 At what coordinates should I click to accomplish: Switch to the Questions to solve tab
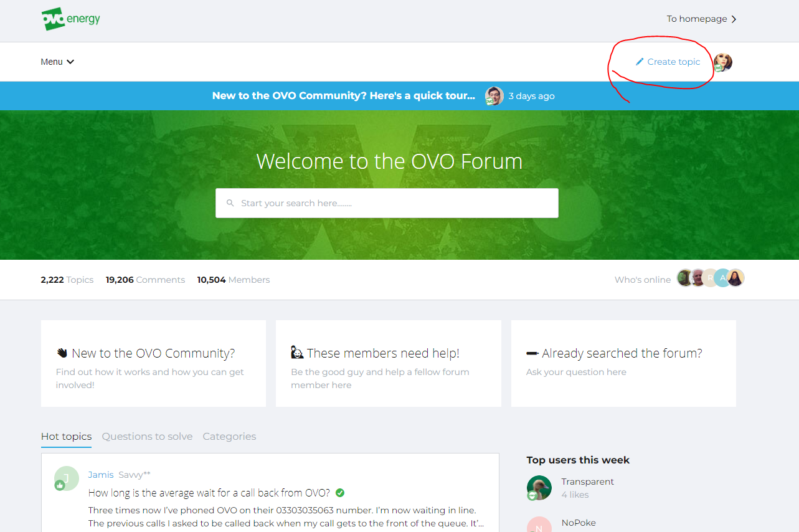point(147,436)
